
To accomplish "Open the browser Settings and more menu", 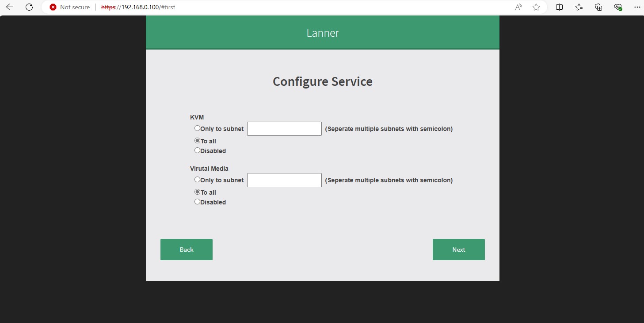I will coord(637,7).
